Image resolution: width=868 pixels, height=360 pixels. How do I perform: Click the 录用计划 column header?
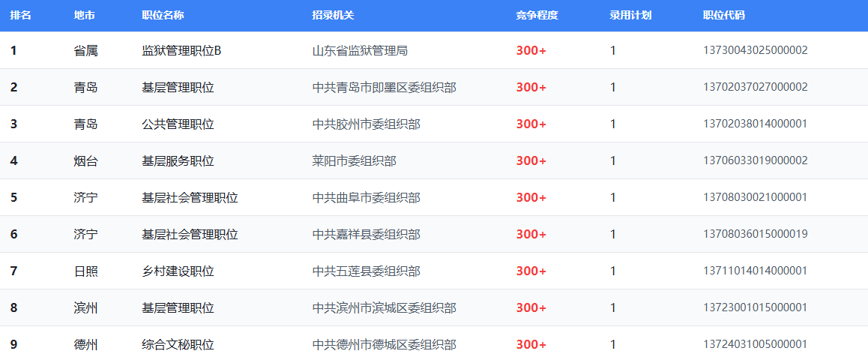click(x=630, y=16)
